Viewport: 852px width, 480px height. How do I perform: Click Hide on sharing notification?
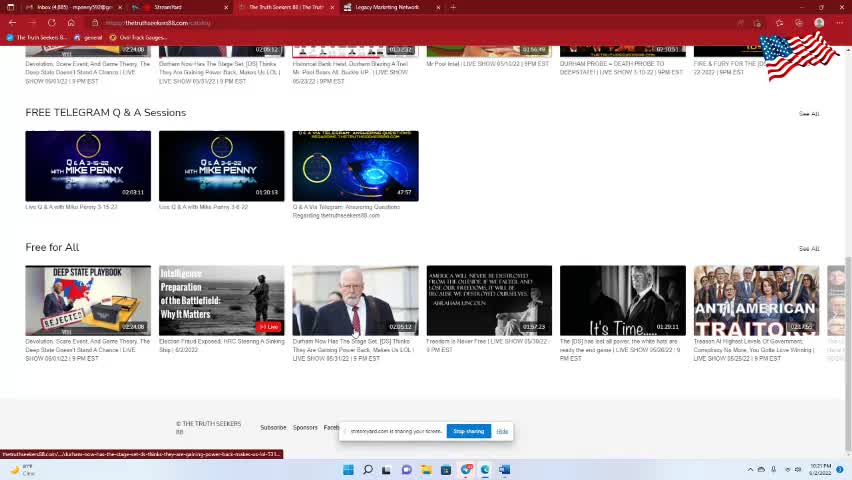coord(502,431)
